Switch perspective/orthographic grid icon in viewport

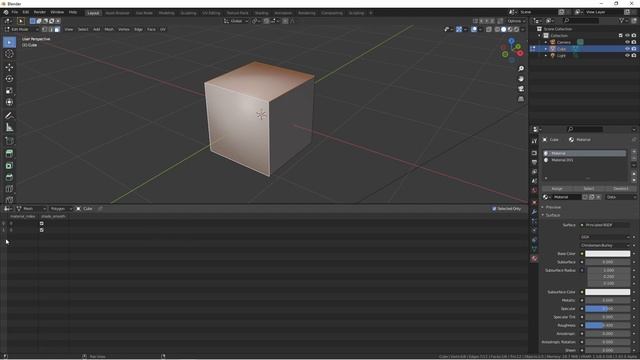(x=521, y=99)
